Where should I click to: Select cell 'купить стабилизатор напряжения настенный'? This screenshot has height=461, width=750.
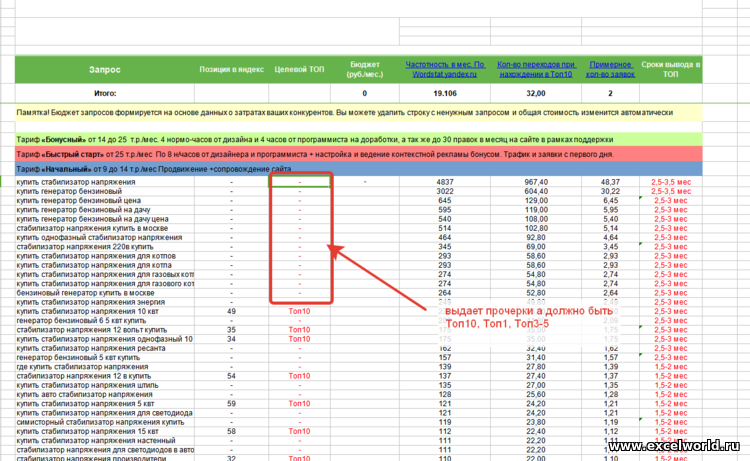[105, 441]
